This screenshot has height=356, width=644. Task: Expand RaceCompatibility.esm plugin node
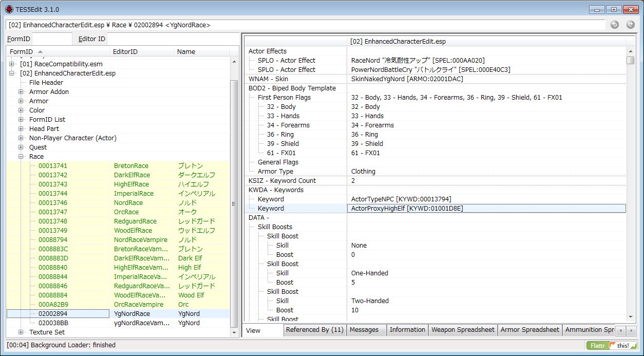(12, 64)
